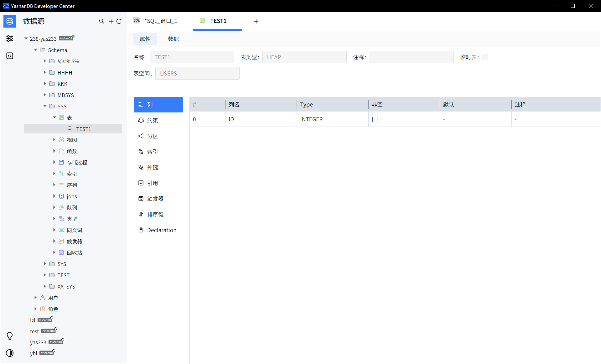
Task: Refresh the data source list
Action: pos(119,21)
